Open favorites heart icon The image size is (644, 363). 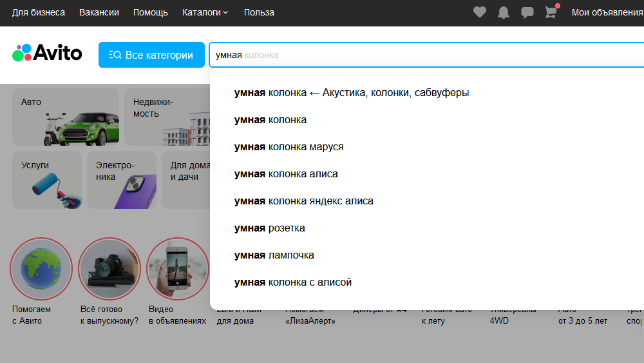479,12
